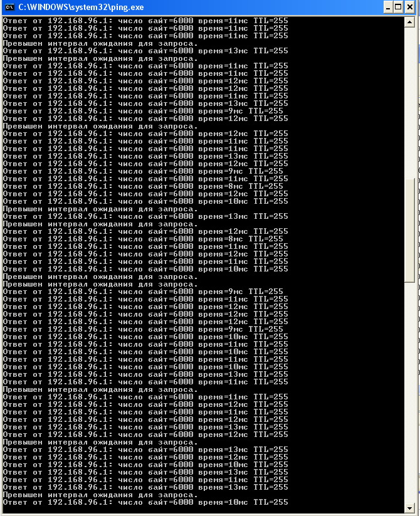
Task: Click the scrollbar down arrow
Action: [409, 508]
